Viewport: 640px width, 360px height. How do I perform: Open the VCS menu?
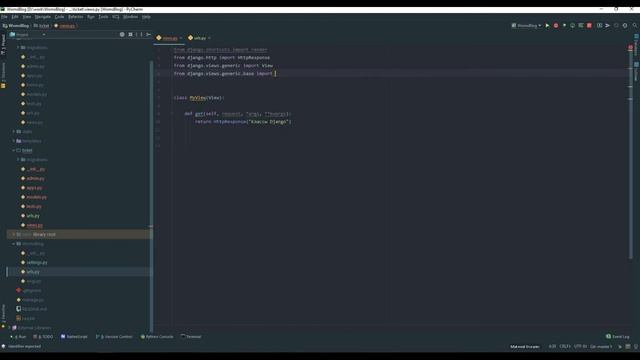pyautogui.click(x=116, y=17)
